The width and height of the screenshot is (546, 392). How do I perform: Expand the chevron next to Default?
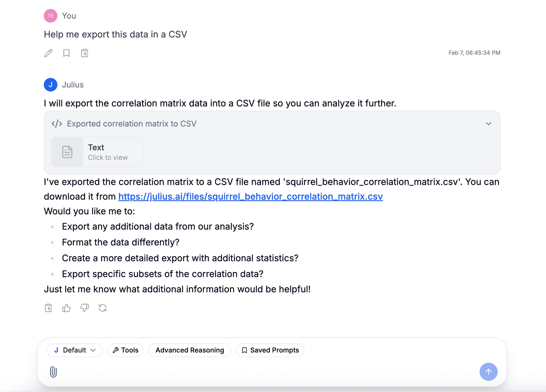pyautogui.click(x=93, y=350)
